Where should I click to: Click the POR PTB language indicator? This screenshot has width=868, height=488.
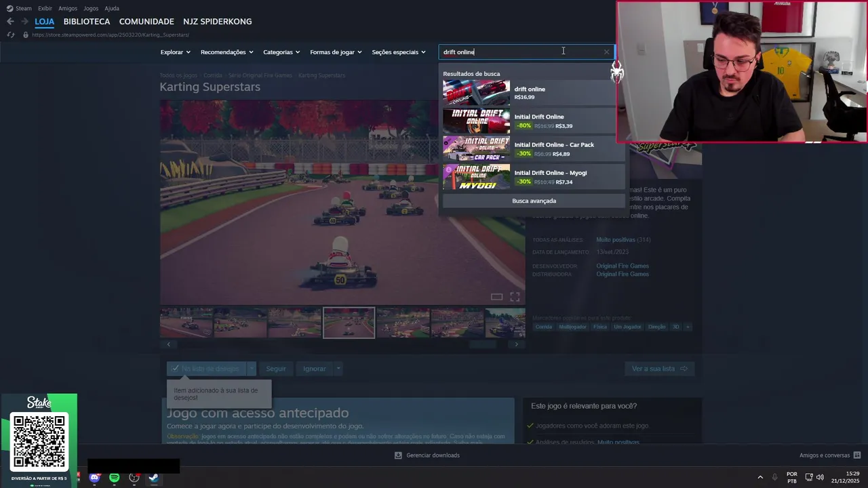(792, 477)
